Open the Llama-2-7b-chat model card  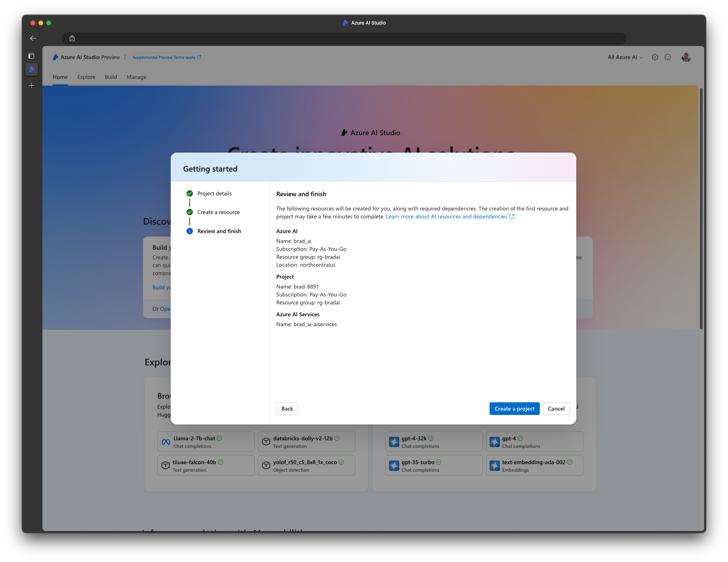point(206,442)
